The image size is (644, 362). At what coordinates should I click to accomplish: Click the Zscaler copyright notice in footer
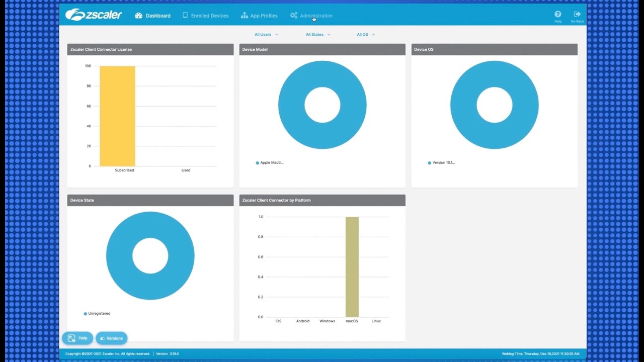tap(108, 354)
